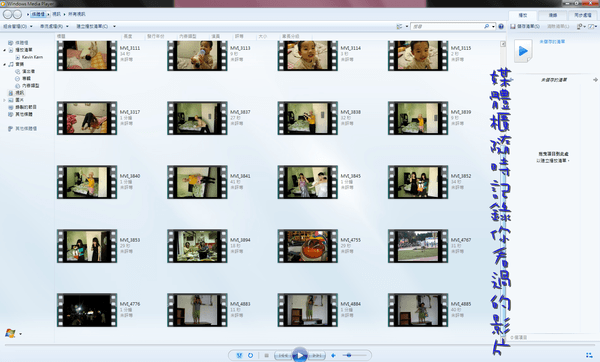Click the MVI_3894 title text
This screenshot has height=362, width=600.
pyautogui.click(x=240, y=240)
